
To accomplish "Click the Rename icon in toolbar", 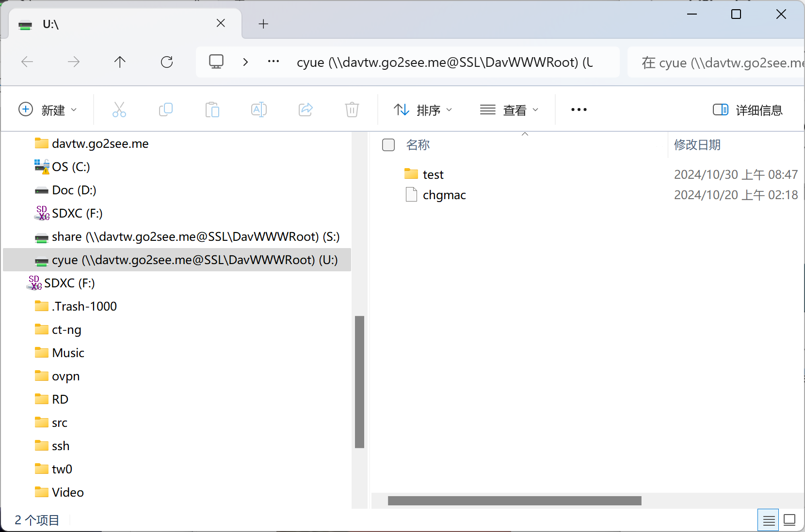I will (x=258, y=110).
